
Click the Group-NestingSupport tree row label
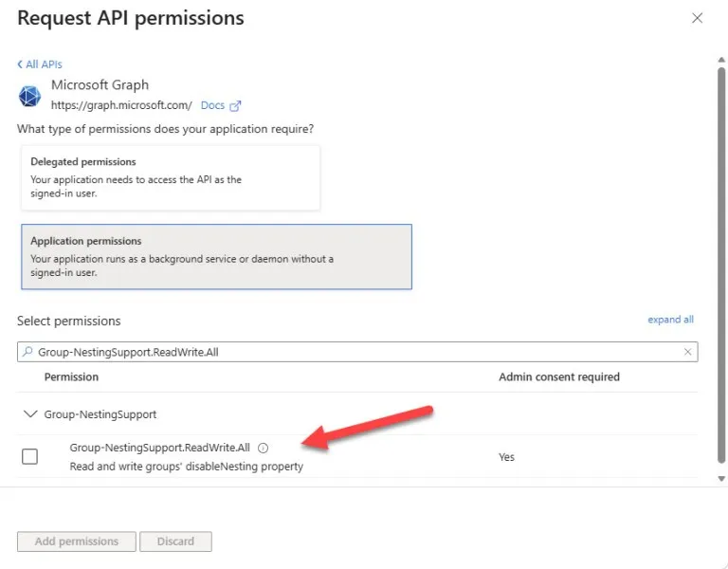coord(100,413)
